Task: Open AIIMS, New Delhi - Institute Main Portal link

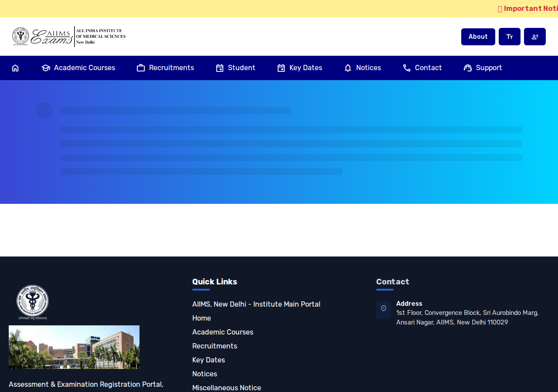Action: [x=256, y=304]
